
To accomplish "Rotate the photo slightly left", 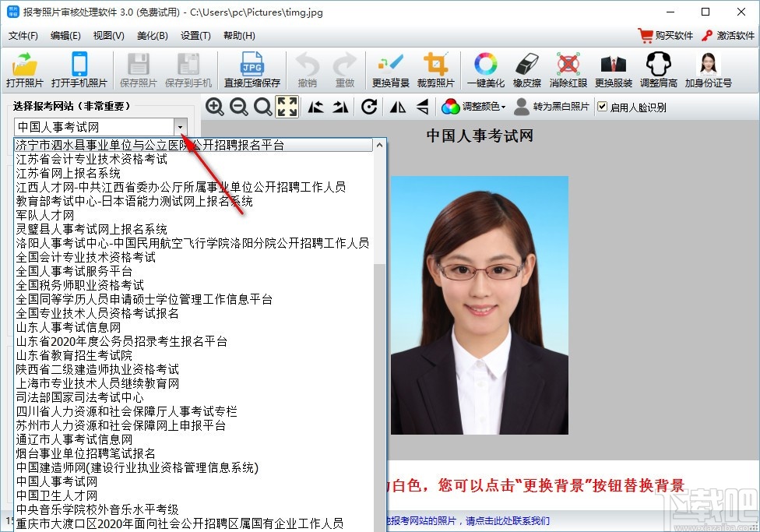I will [x=316, y=107].
